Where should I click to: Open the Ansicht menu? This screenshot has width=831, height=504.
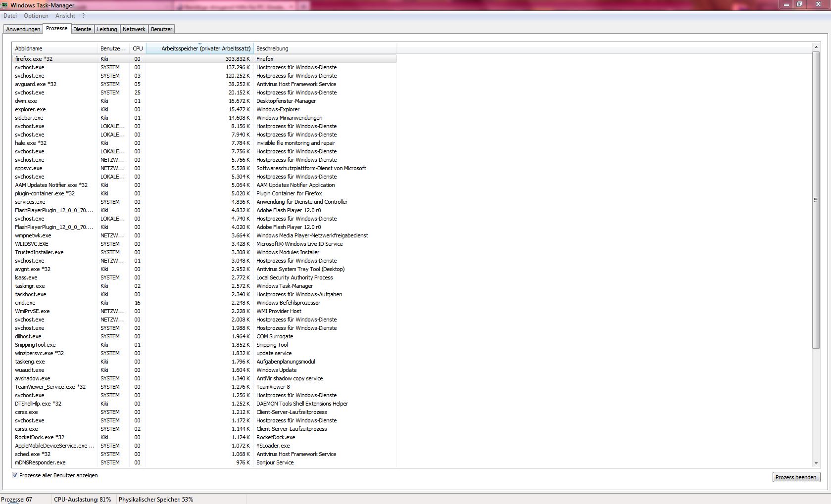tap(65, 16)
